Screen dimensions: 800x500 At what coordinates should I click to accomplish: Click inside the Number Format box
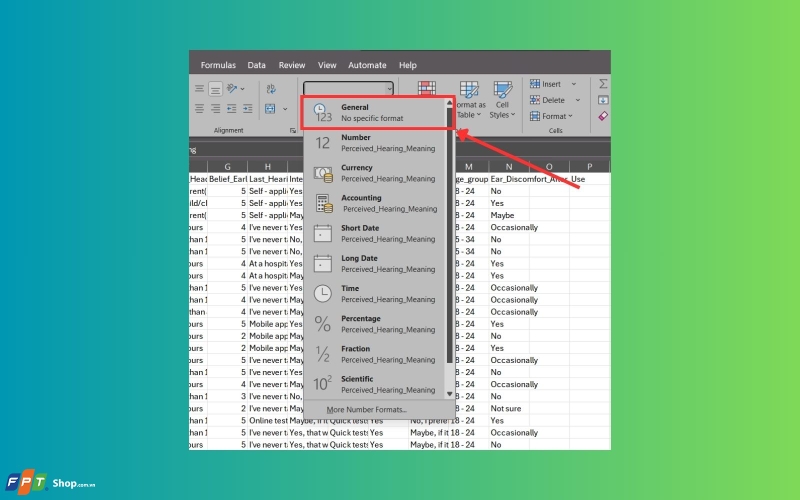[x=344, y=88]
